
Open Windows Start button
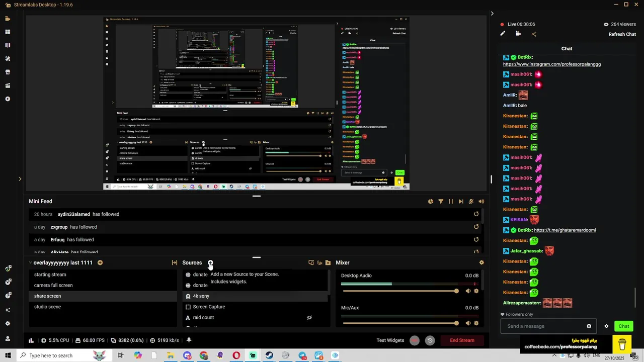click(8, 355)
